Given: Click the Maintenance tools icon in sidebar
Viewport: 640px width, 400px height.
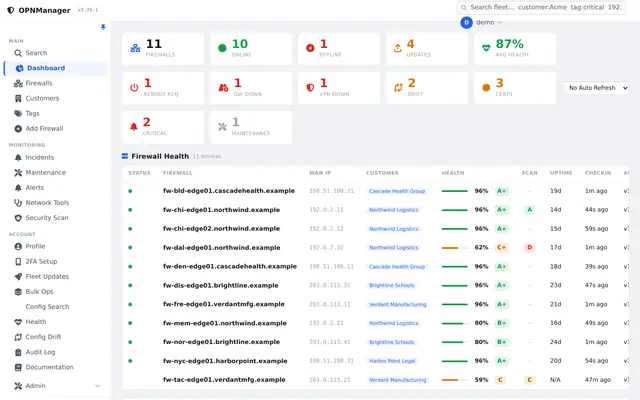Looking at the screenshot, I should (x=18, y=173).
